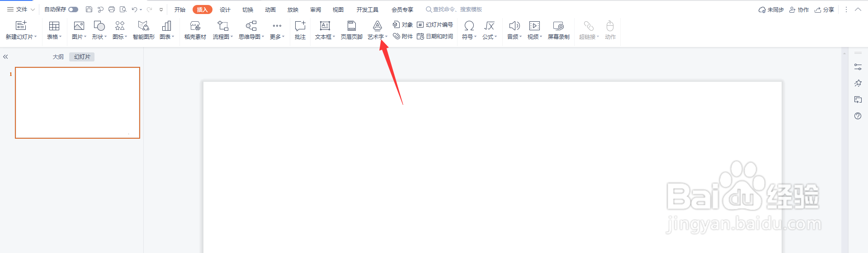Image resolution: width=868 pixels, height=253 pixels.
Task: Click the star icon in right sidebar
Action: pos(858,83)
